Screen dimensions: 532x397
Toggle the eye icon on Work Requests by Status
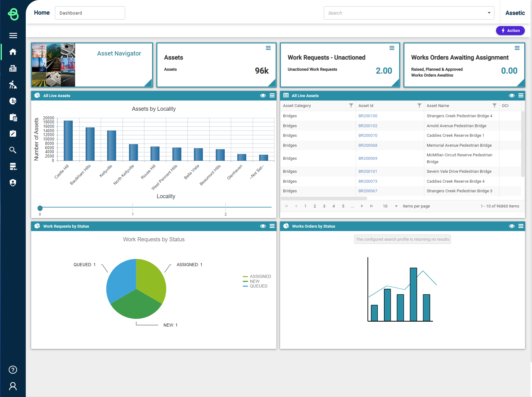click(263, 226)
